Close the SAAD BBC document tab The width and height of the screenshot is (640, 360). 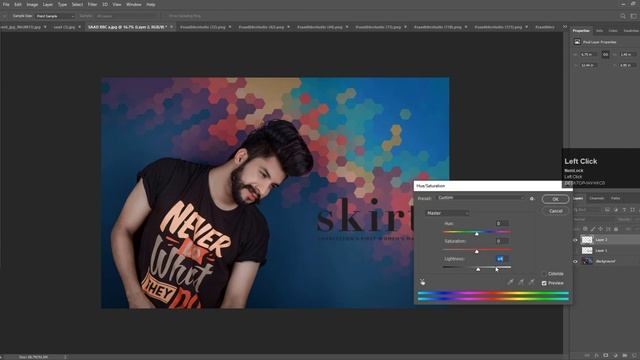[171, 27]
